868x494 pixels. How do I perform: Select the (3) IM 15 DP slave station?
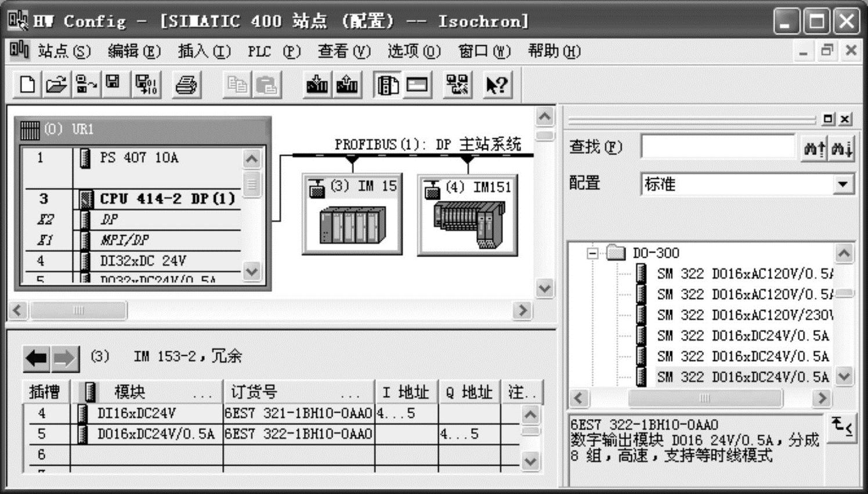(352, 214)
